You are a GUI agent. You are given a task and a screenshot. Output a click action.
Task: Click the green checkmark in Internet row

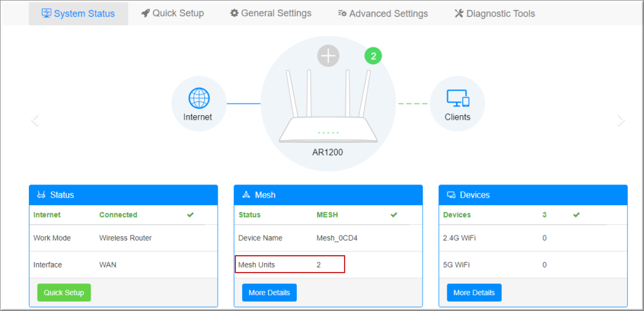(191, 215)
